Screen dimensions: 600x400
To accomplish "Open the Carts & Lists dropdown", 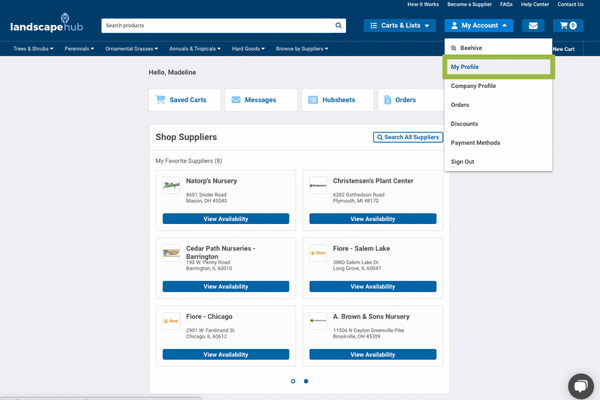I will pyautogui.click(x=399, y=26).
